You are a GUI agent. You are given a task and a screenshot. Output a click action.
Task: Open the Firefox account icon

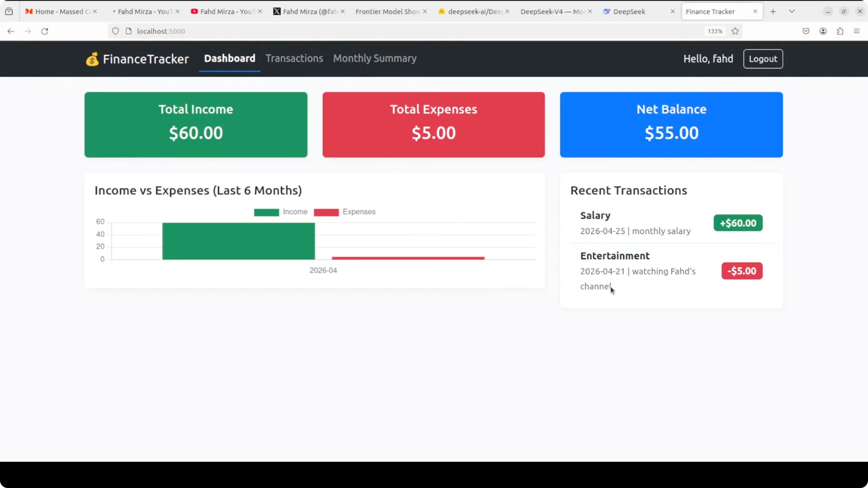tap(823, 31)
